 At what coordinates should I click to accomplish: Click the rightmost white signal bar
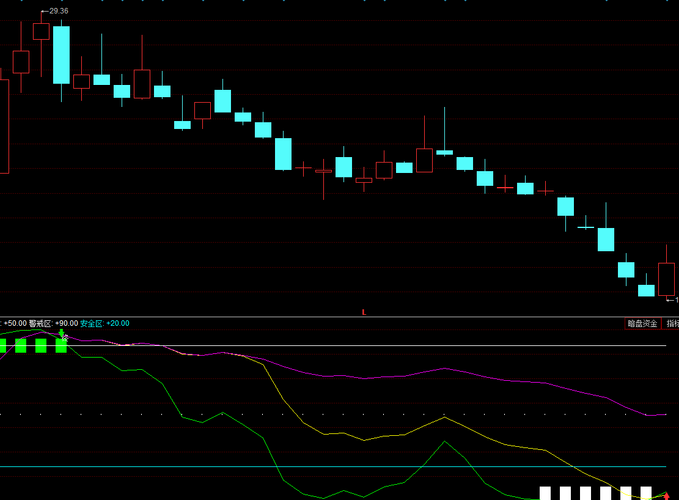(646, 493)
